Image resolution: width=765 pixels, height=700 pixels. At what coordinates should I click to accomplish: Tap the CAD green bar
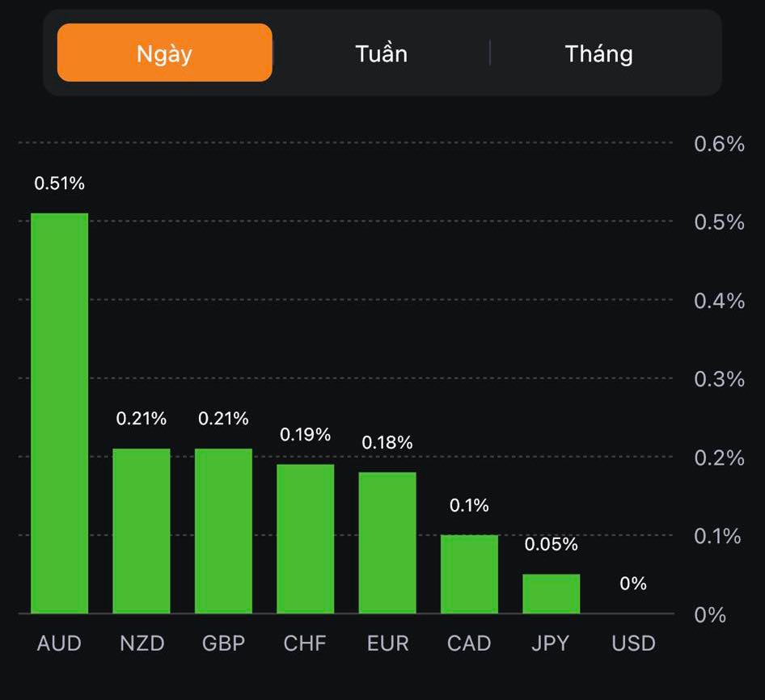click(469, 574)
